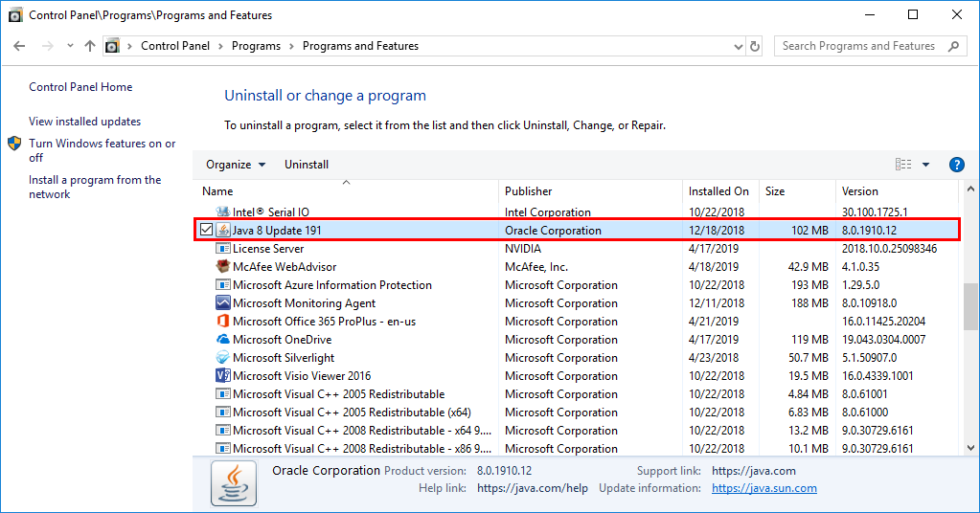
Task: Open the recent locations dropdown arrow
Action: 70,46
